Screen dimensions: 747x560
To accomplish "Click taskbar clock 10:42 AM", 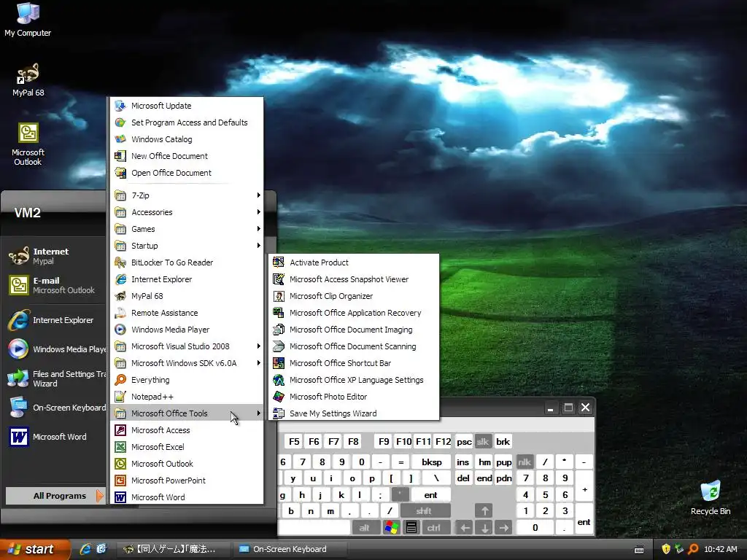I will [720, 549].
